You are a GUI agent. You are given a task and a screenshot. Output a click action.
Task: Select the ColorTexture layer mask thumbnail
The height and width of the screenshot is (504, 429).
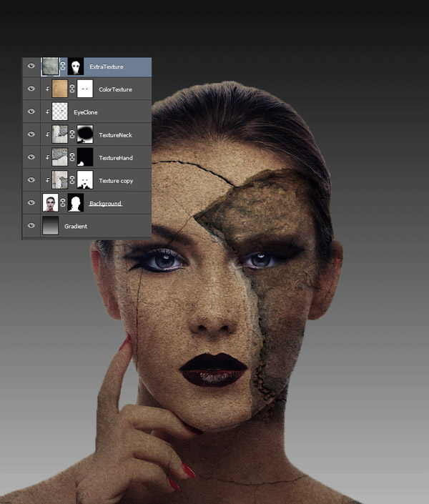coord(85,89)
